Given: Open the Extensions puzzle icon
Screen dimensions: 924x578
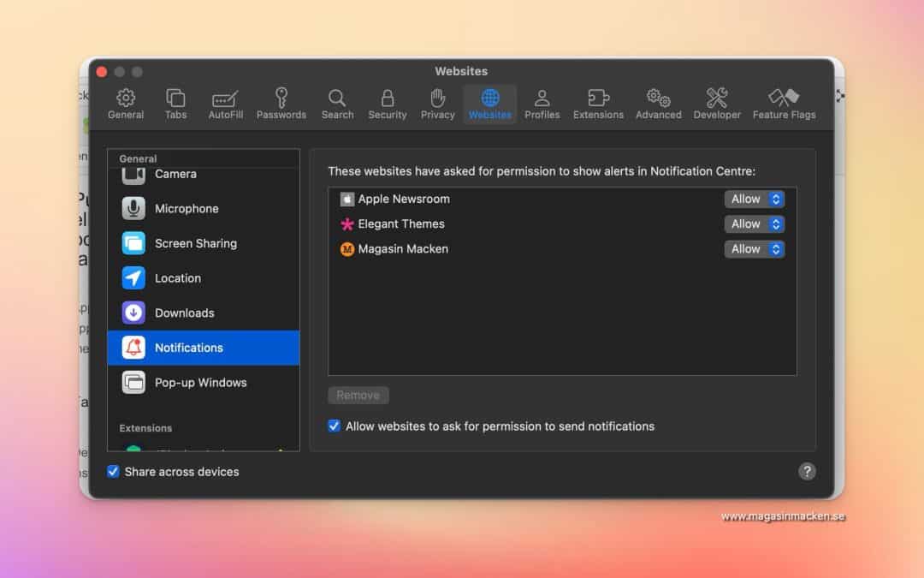Looking at the screenshot, I should tap(598, 98).
